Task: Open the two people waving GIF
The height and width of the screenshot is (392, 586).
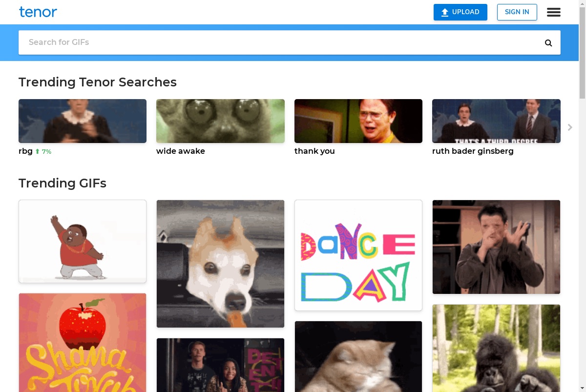Action: (220, 365)
